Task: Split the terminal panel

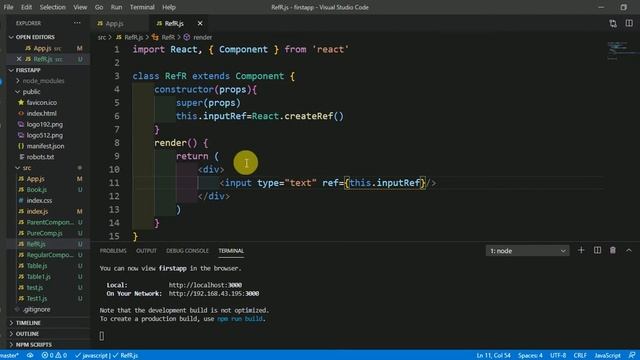Action: [597, 250]
